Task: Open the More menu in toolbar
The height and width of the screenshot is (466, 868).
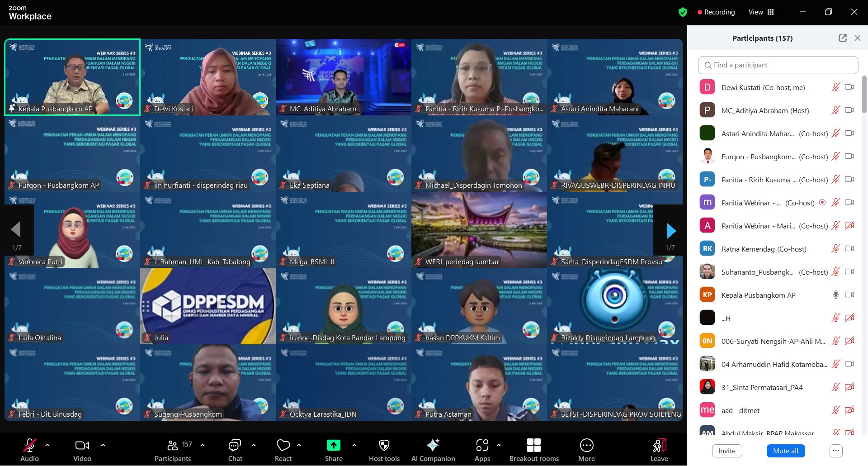Action: pyautogui.click(x=586, y=446)
